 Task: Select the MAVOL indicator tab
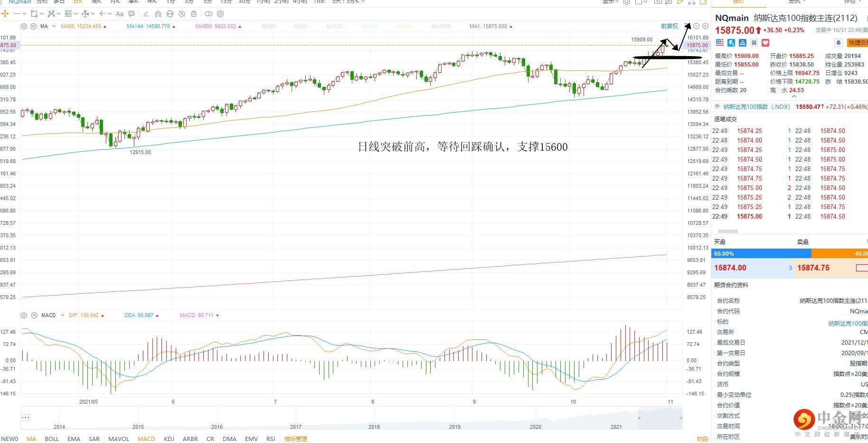click(119, 439)
